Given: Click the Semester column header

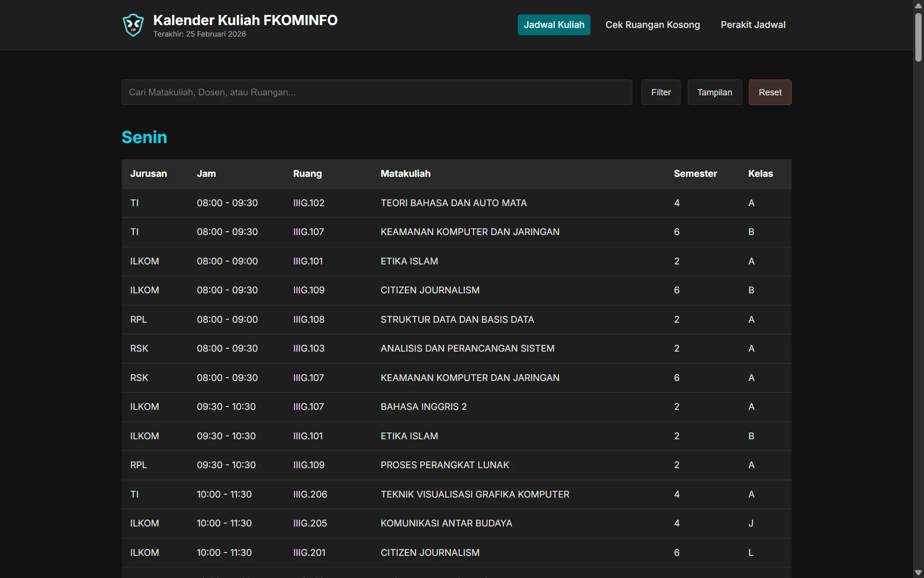Looking at the screenshot, I should [695, 174].
